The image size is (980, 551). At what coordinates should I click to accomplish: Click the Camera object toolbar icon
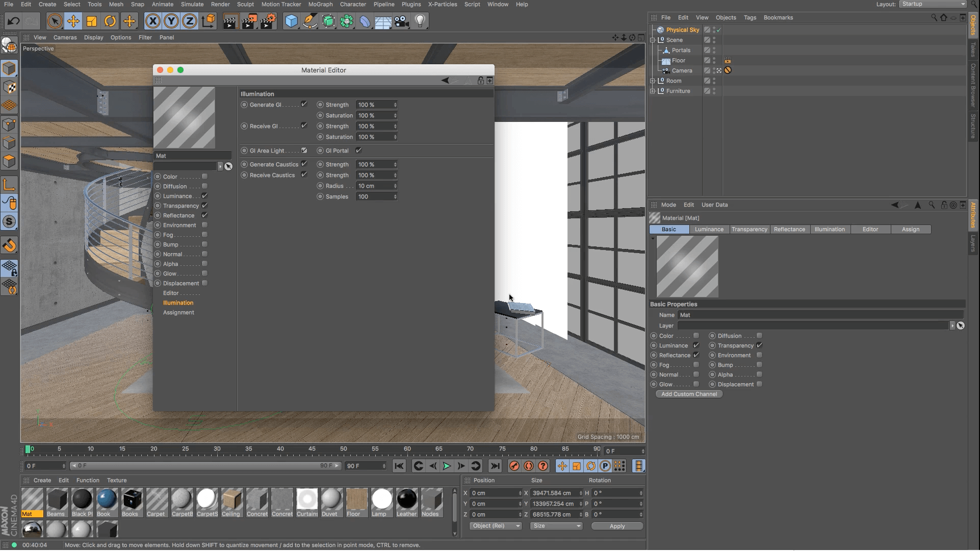[x=402, y=21]
